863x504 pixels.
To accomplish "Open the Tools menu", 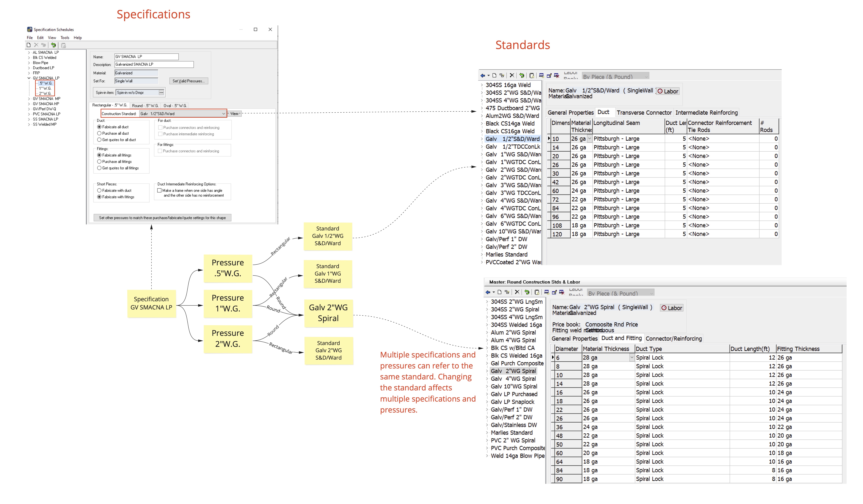I will pyautogui.click(x=65, y=38).
